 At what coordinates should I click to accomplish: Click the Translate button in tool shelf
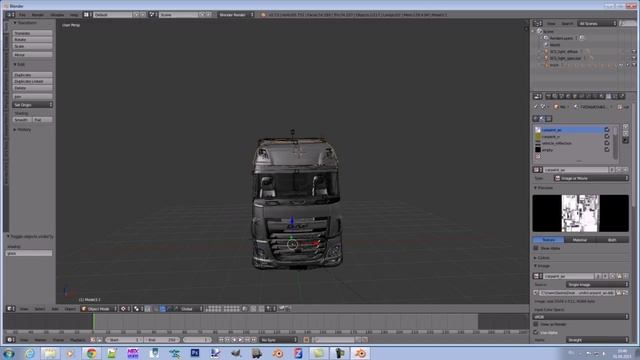(32, 33)
